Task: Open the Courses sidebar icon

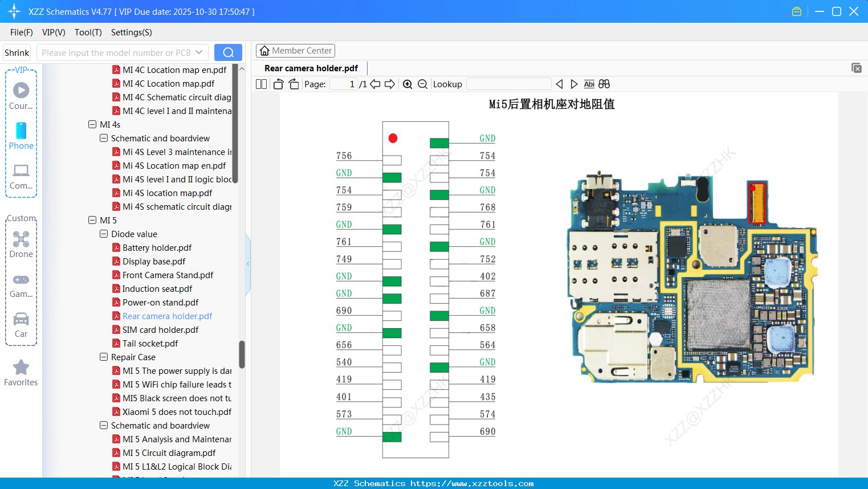Action: (x=21, y=96)
